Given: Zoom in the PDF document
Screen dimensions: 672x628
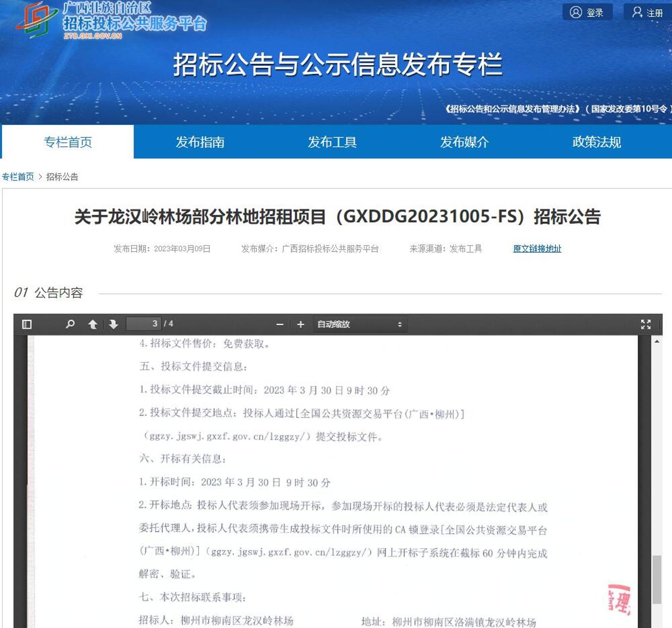Looking at the screenshot, I should [x=300, y=324].
